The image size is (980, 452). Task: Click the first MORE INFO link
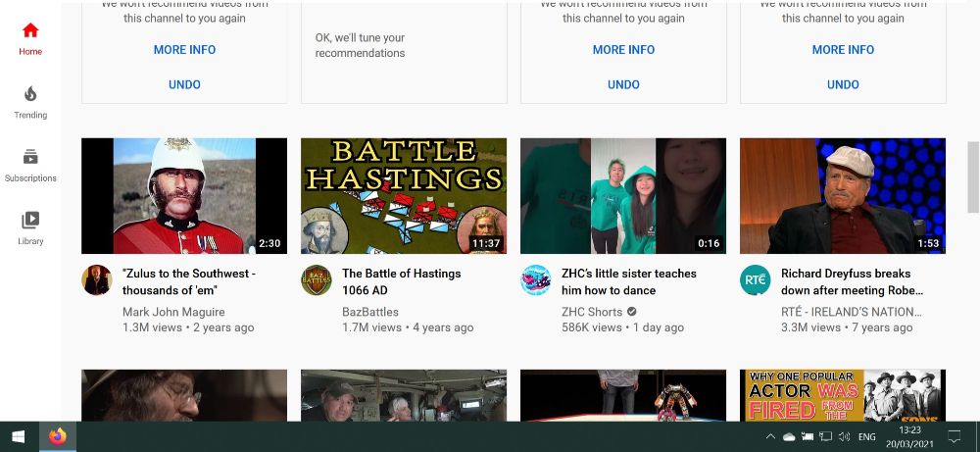coord(184,50)
